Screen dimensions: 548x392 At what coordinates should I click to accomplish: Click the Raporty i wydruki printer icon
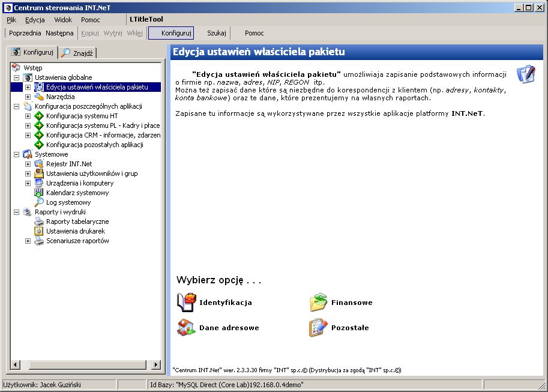click(x=28, y=212)
